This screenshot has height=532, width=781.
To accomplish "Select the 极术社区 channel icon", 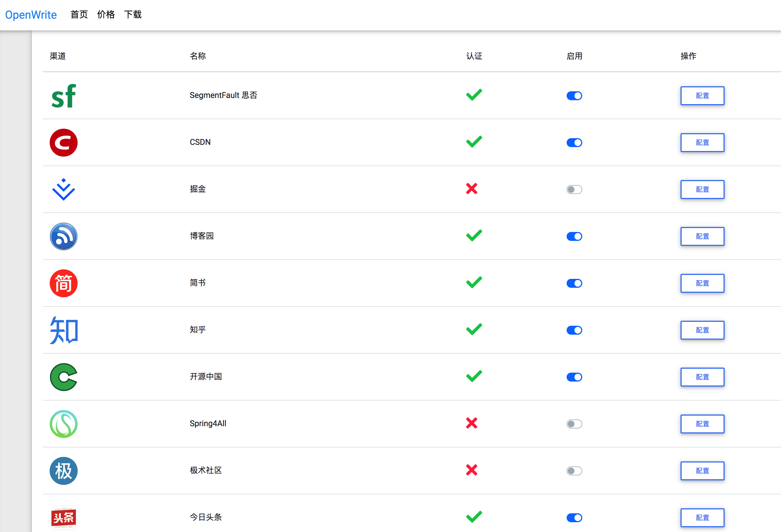I will pos(64,471).
